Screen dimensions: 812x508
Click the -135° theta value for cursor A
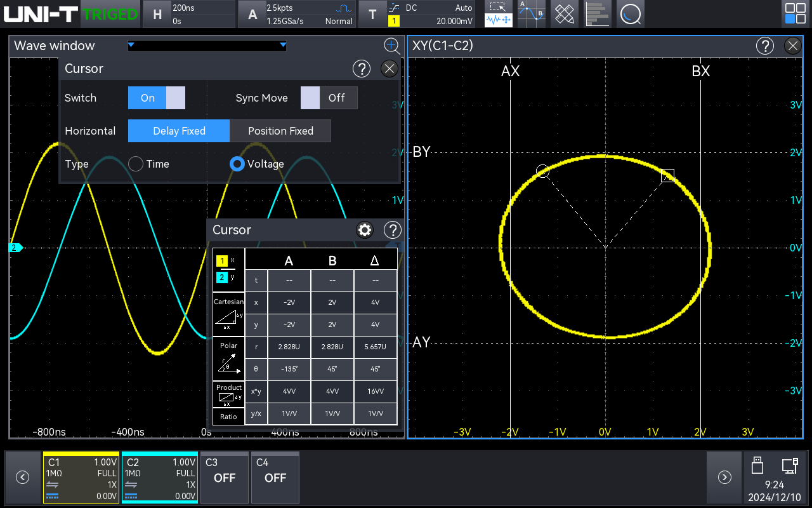click(x=289, y=369)
